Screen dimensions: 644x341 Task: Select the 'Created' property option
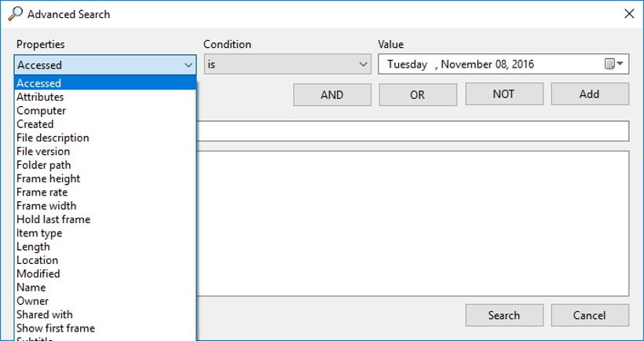tap(35, 124)
